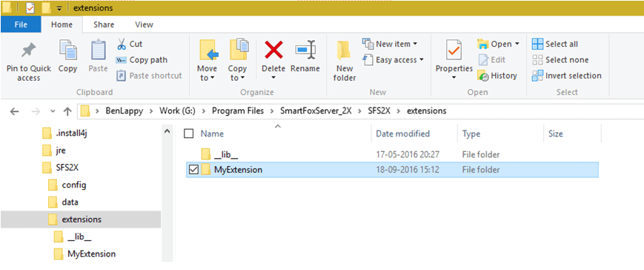Click navigation pane scroll up arrow

(167, 131)
